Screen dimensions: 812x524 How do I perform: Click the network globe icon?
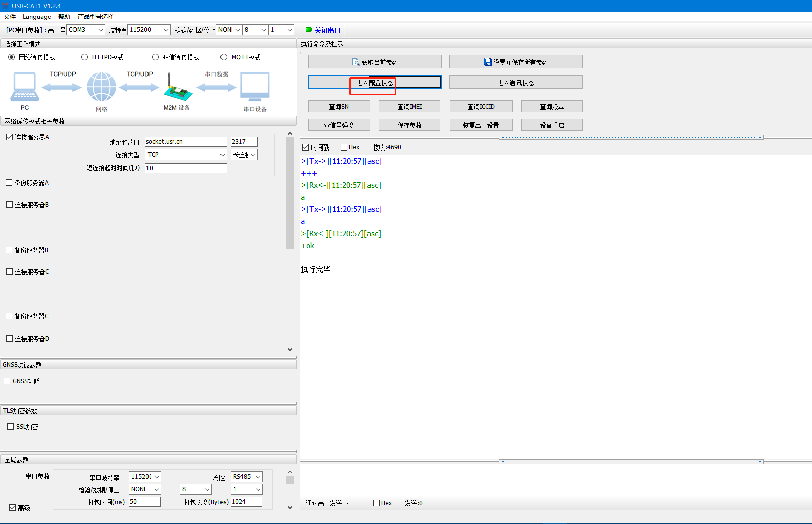[101, 87]
